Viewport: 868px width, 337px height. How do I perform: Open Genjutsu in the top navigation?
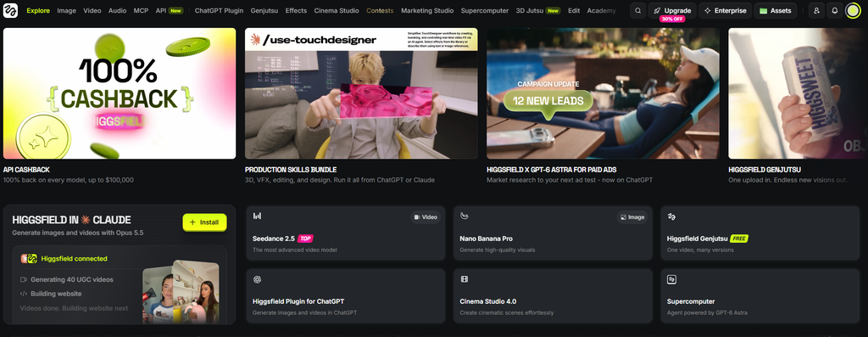(264, 10)
